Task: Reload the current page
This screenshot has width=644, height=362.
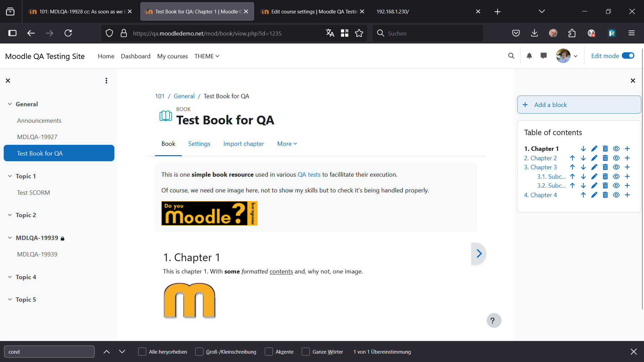Action: 68,33
